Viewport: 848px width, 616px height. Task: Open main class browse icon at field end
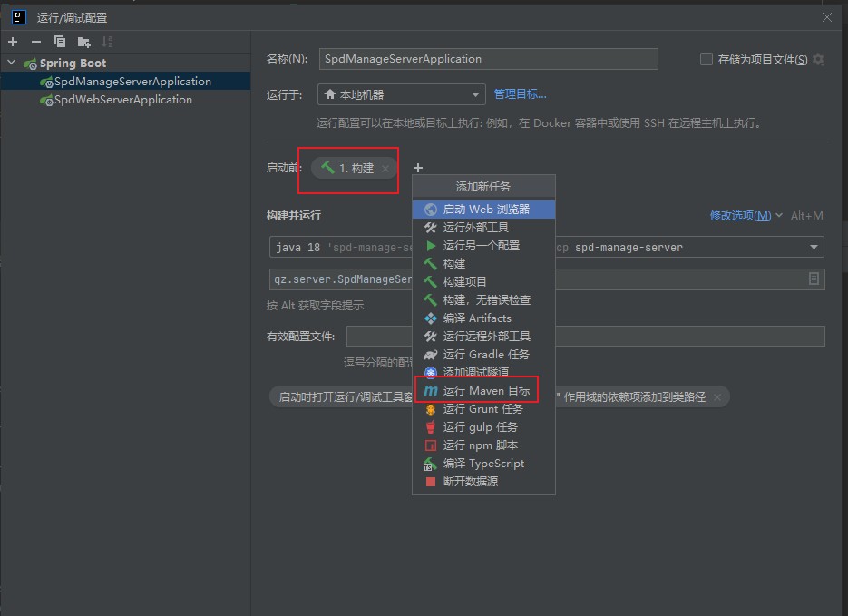814,279
